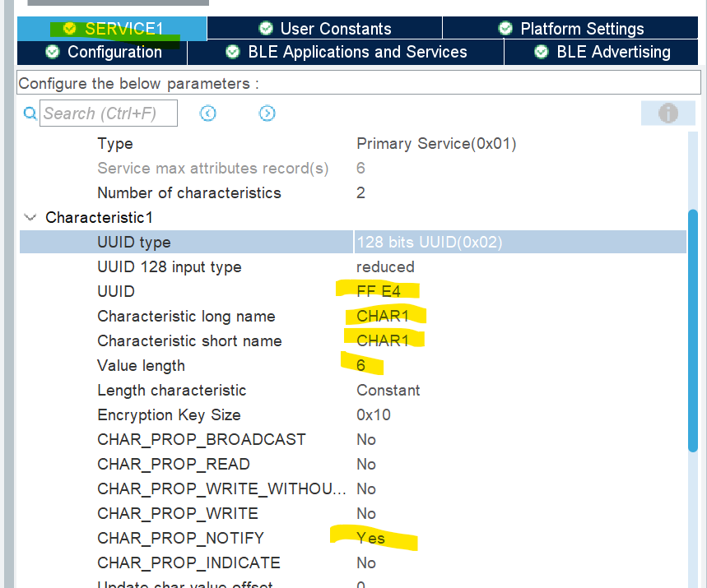Viewport: 707px width, 588px height.
Task: Open the Configuration tab
Action: [102, 52]
